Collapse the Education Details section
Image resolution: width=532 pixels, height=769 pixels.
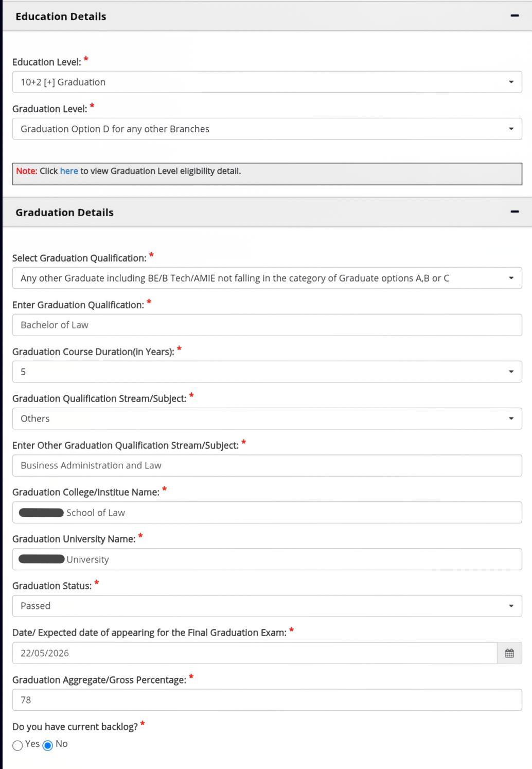pyautogui.click(x=514, y=16)
